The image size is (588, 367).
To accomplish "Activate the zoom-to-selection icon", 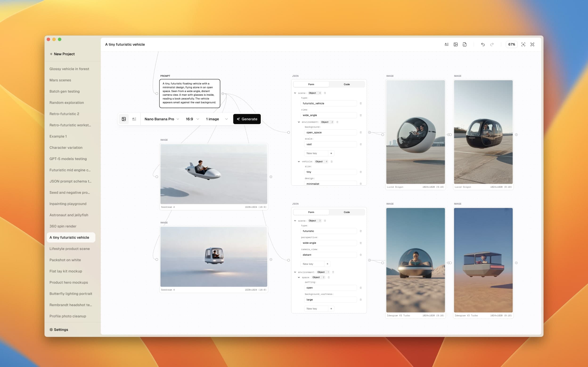I will 523,44.
